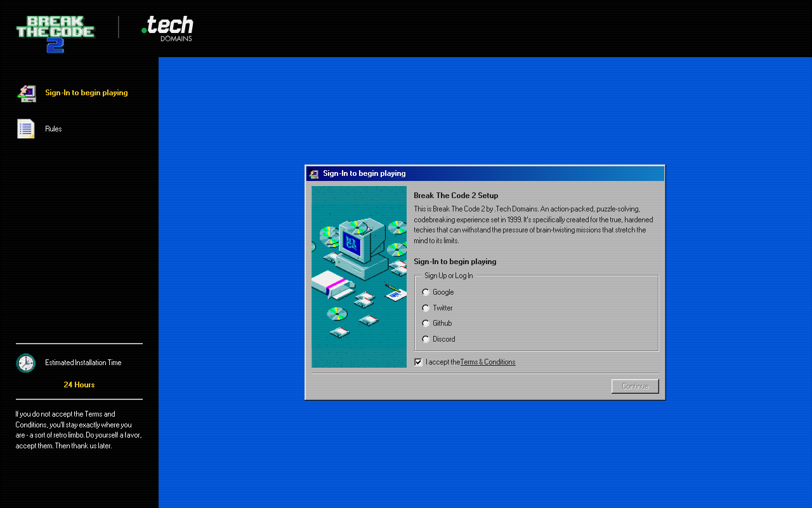Click the retro computer illustration in dialog
The height and width of the screenshot is (508, 812).
point(359,277)
